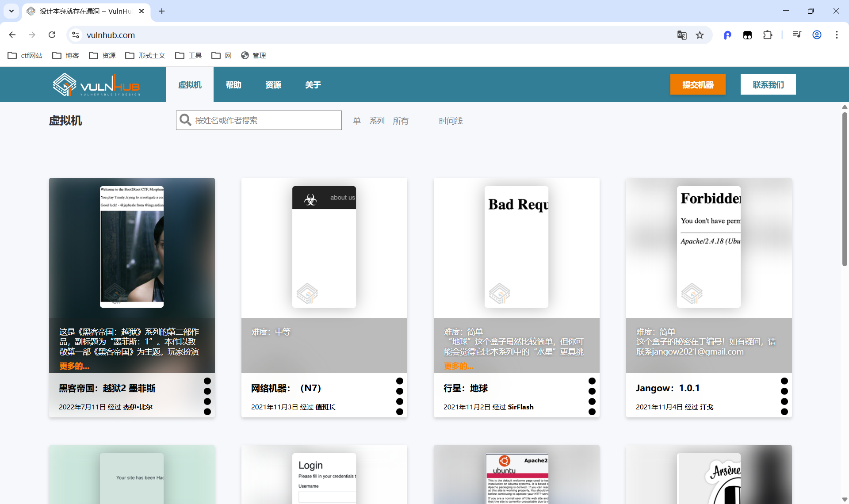Open the Extensions puzzle menu
849x504 pixels.
[768, 35]
